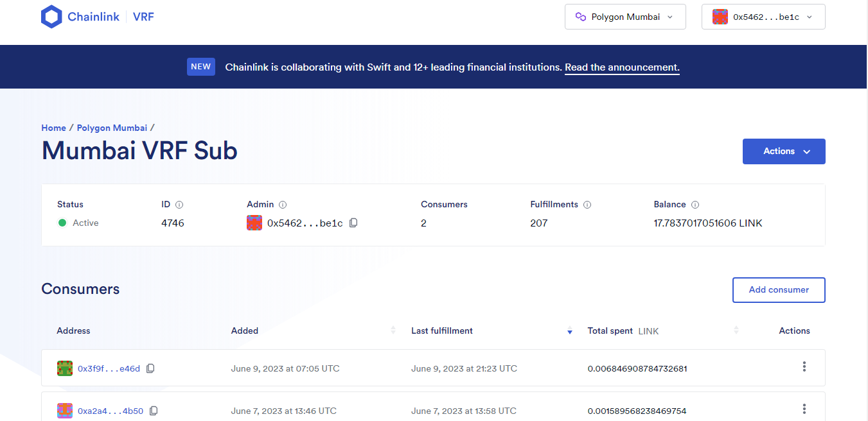Click the wallet avatar icon in the header

click(720, 17)
